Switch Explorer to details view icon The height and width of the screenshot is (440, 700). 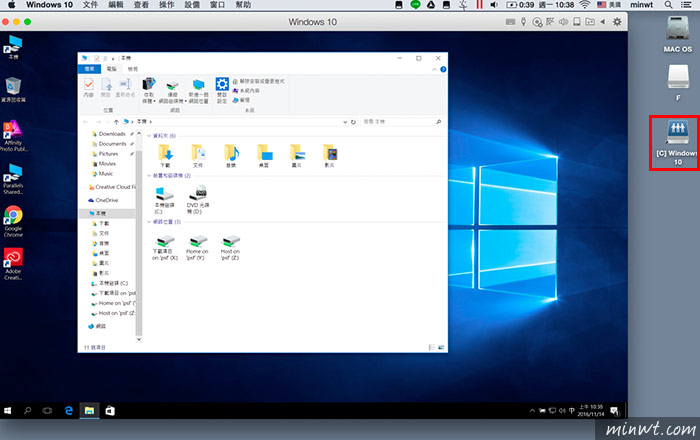[431, 347]
